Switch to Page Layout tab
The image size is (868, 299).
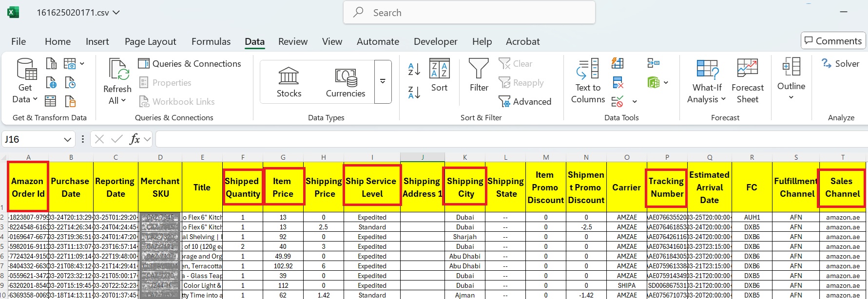[x=151, y=41]
